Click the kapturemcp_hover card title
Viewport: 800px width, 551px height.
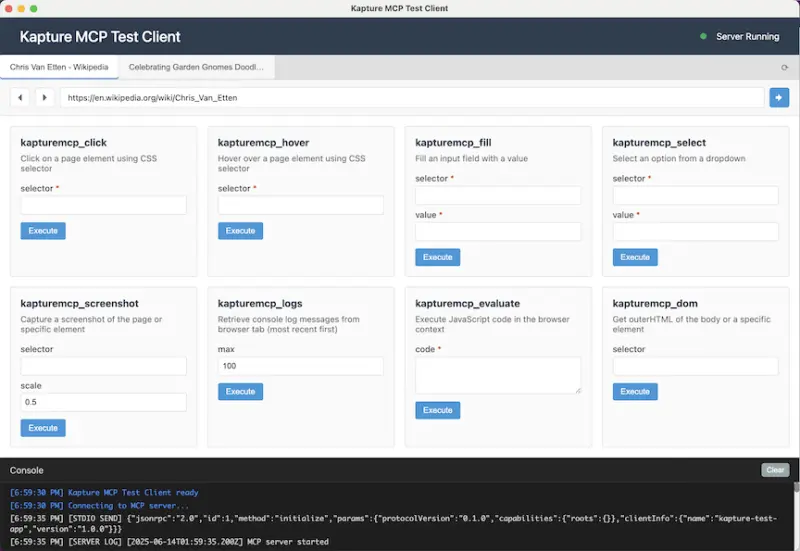tap(263, 142)
